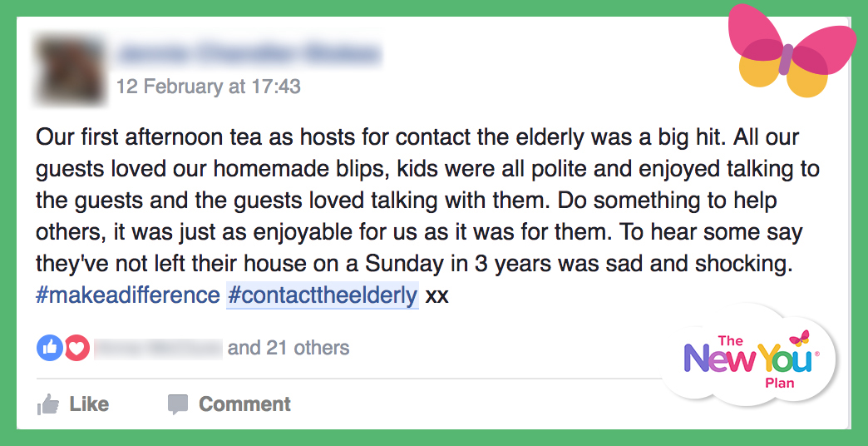868x446 pixels.
Task: Click the small butterfly above the You logo text
Action: (799, 337)
